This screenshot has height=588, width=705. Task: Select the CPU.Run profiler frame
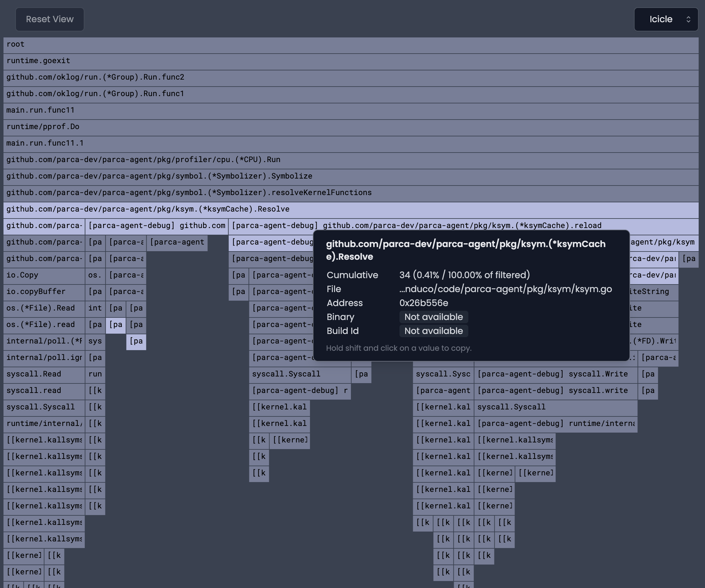click(351, 160)
